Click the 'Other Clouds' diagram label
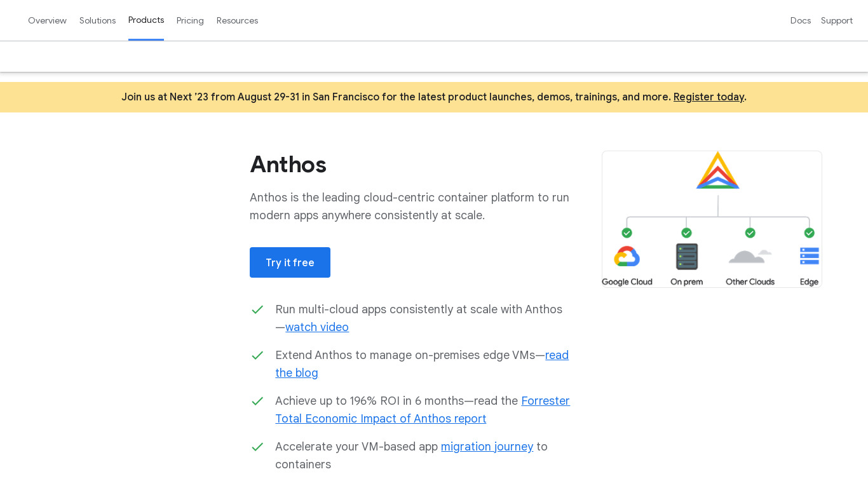868x488 pixels. point(750,281)
